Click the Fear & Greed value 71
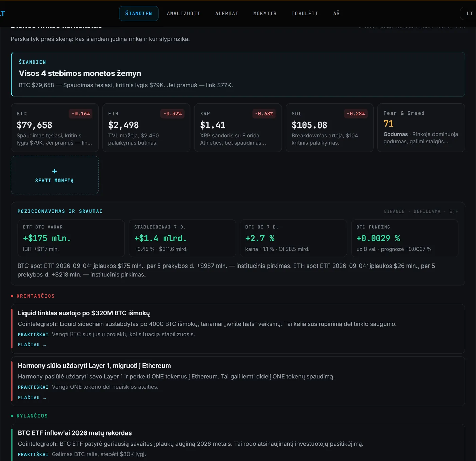The width and height of the screenshot is (476, 461). pyautogui.click(x=388, y=124)
